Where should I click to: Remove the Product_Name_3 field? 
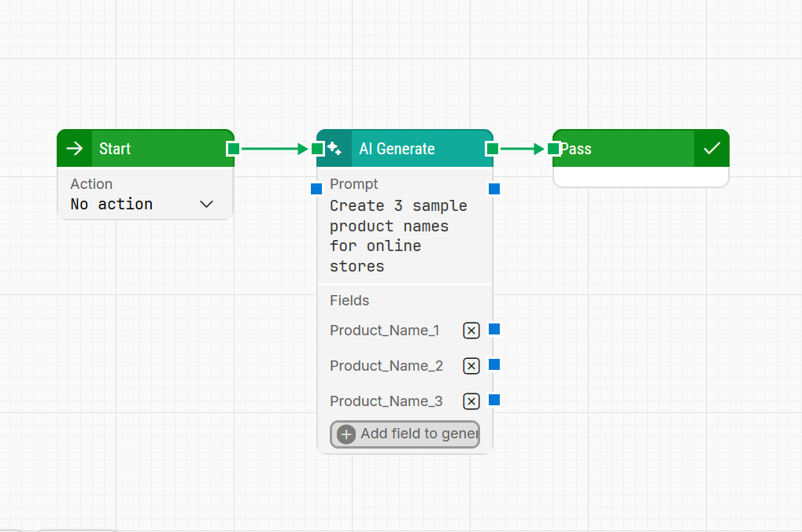click(x=471, y=401)
